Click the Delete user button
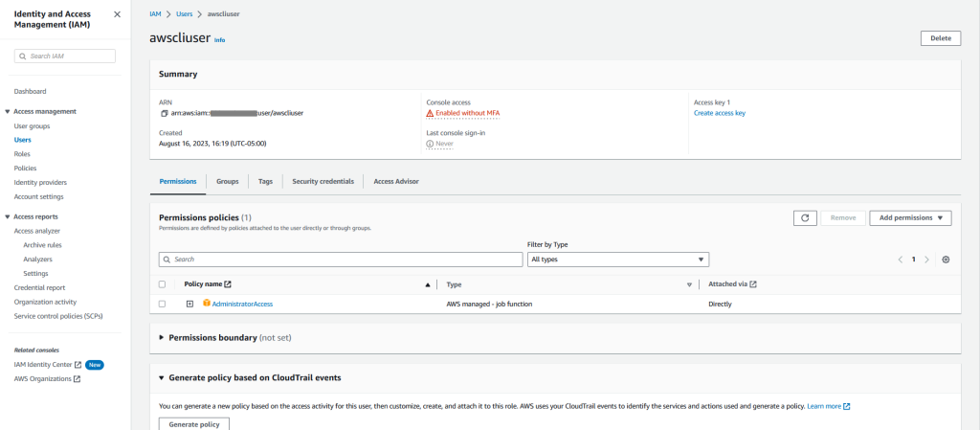980x430 pixels. pyautogui.click(x=941, y=38)
